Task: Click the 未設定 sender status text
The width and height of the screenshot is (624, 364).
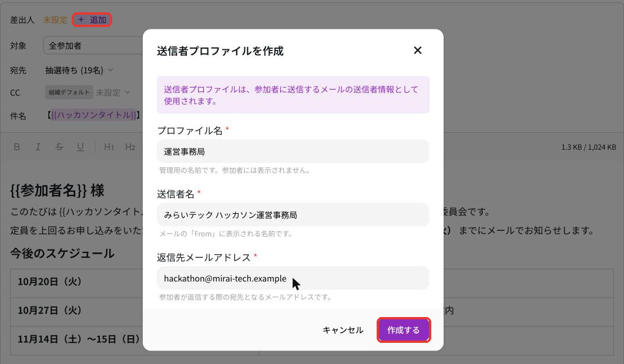Action: [55, 20]
